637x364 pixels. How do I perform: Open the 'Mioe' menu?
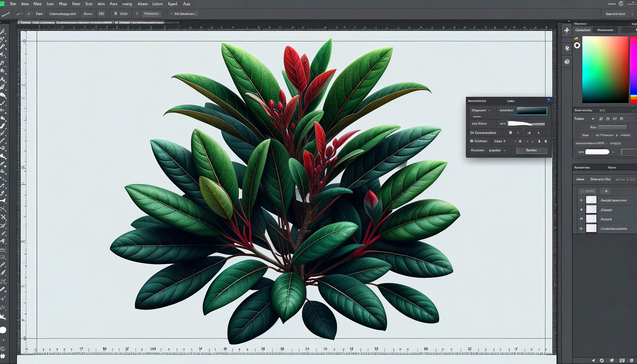click(x=37, y=4)
